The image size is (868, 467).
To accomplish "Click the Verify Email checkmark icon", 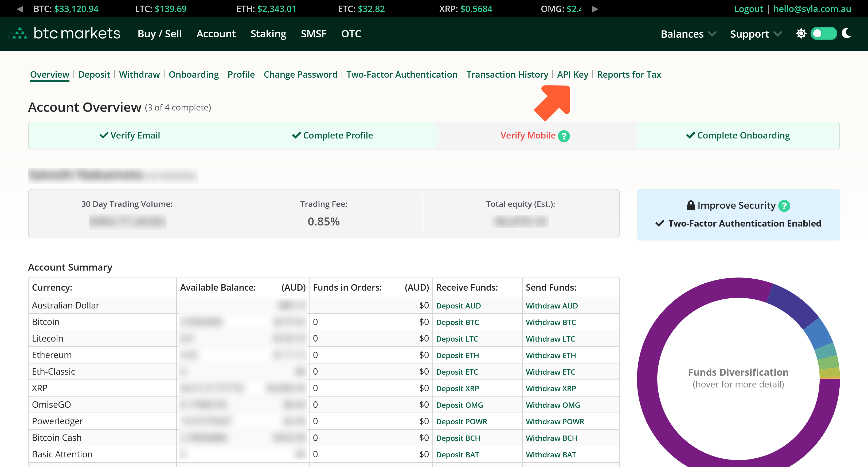I will pos(104,135).
